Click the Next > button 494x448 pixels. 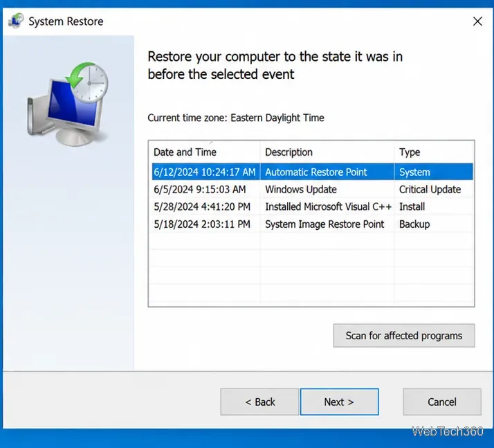click(x=339, y=402)
